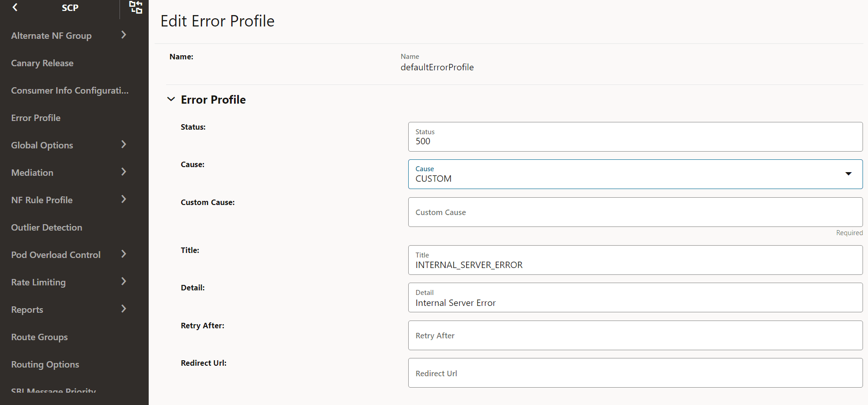Open Routing Options in sidebar
Image resolution: width=868 pixels, height=405 pixels.
pyautogui.click(x=45, y=364)
